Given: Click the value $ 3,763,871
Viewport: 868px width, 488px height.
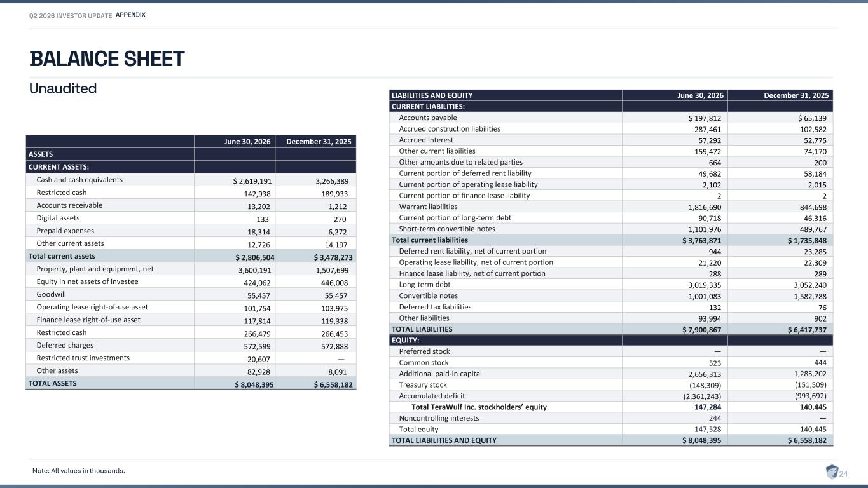Looking at the screenshot, I should pos(701,241).
